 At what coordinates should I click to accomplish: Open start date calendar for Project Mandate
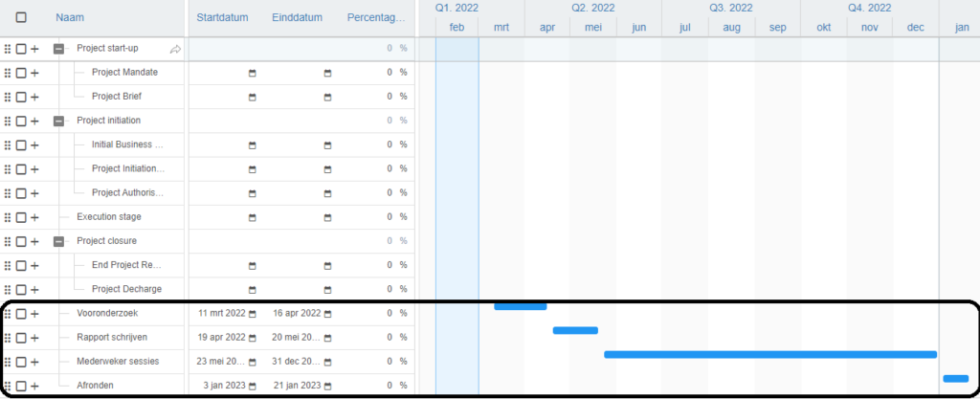point(253,73)
